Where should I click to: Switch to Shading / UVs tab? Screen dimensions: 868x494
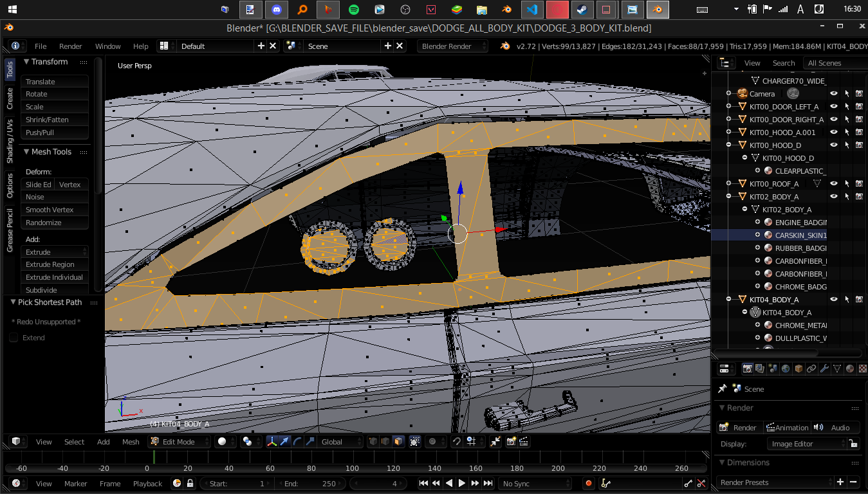(10, 141)
